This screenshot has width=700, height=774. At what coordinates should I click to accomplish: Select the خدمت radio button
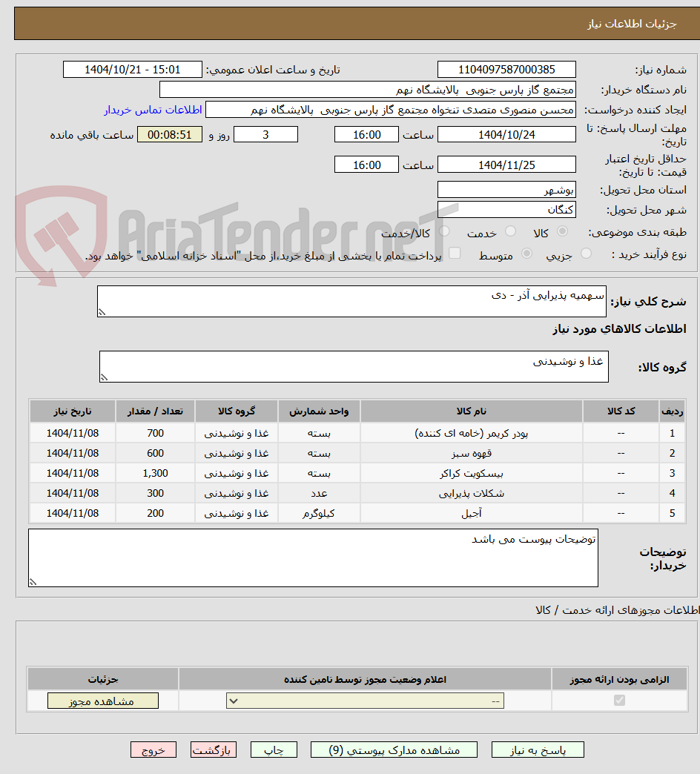point(510,231)
